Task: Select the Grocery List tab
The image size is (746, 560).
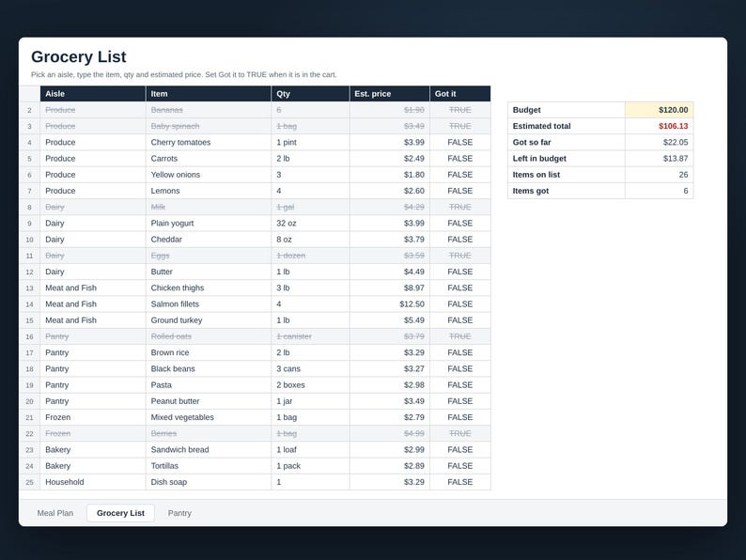Action: 120,513
